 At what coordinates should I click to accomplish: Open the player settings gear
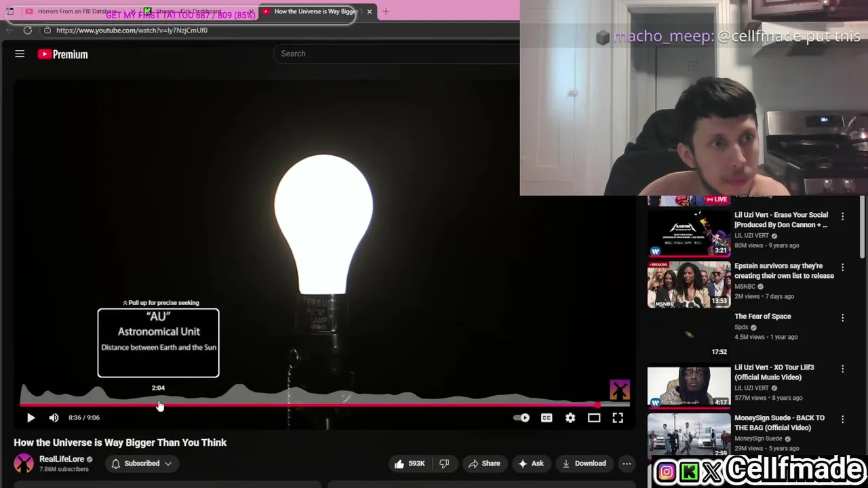coord(570,418)
